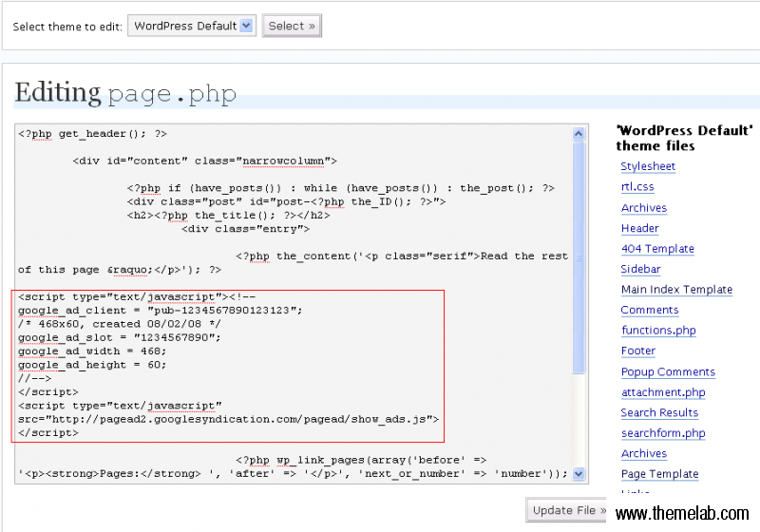Click the code editor scroll down arrow
The width and height of the screenshot is (760, 532).
pyautogui.click(x=579, y=473)
